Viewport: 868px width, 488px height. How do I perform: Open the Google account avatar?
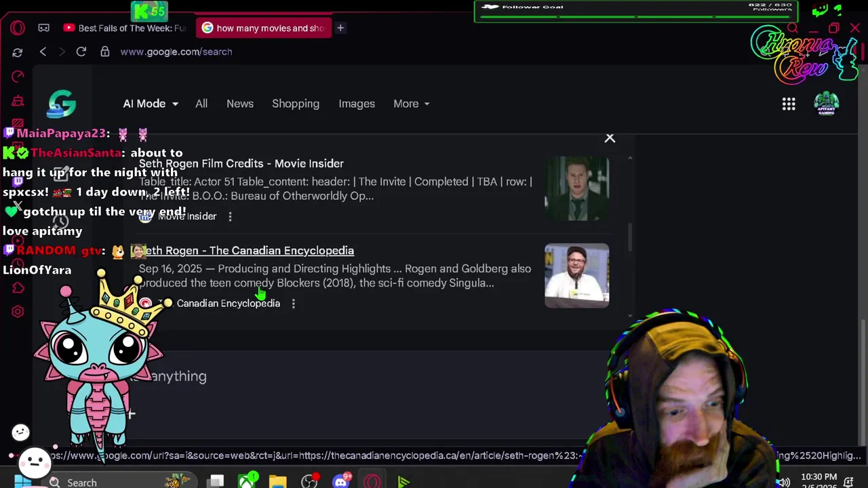click(x=827, y=104)
